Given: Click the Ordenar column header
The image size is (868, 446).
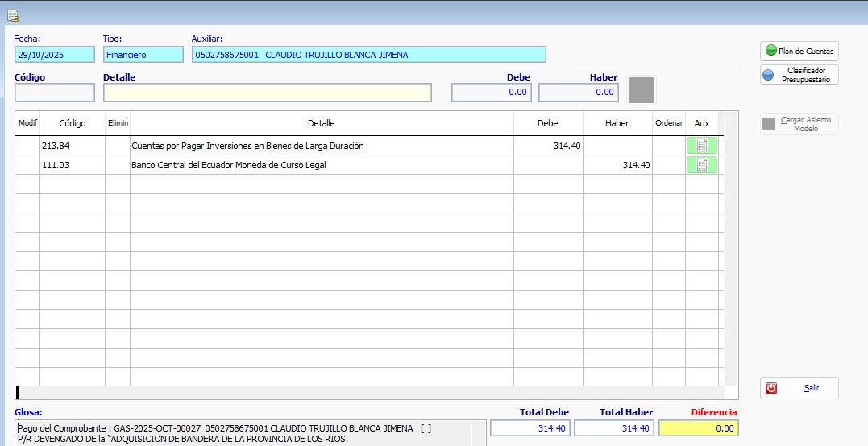Looking at the screenshot, I should click(669, 123).
